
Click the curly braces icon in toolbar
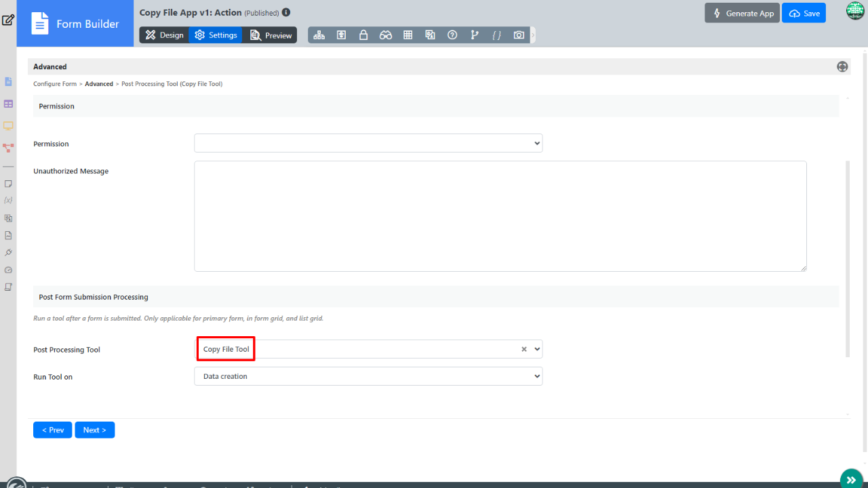(x=496, y=35)
